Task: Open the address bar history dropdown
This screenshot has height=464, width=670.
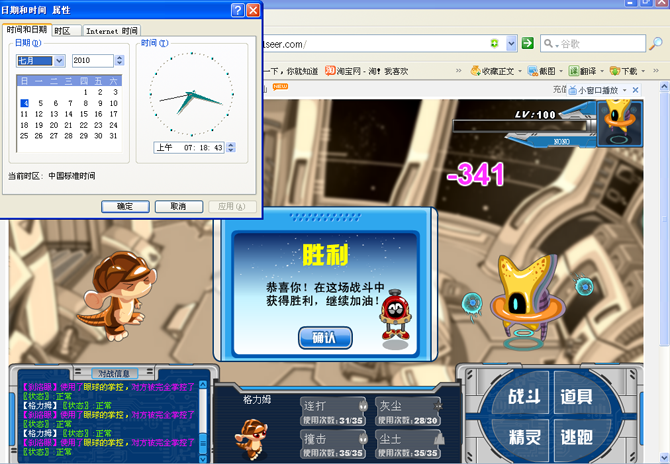Action: coord(511,44)
